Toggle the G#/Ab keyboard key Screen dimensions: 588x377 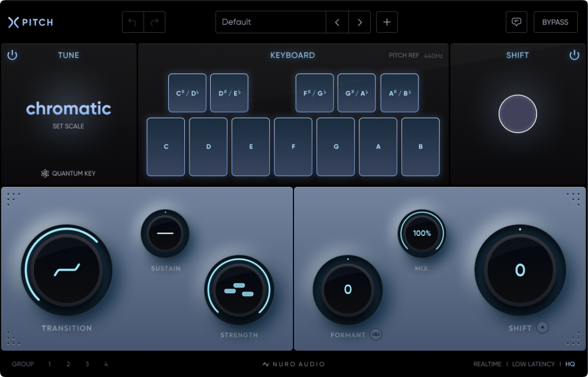(356, 93)
